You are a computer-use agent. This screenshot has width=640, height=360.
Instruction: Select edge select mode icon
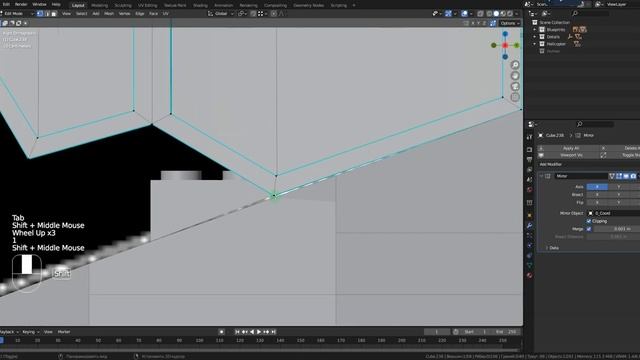coord(47,13)
